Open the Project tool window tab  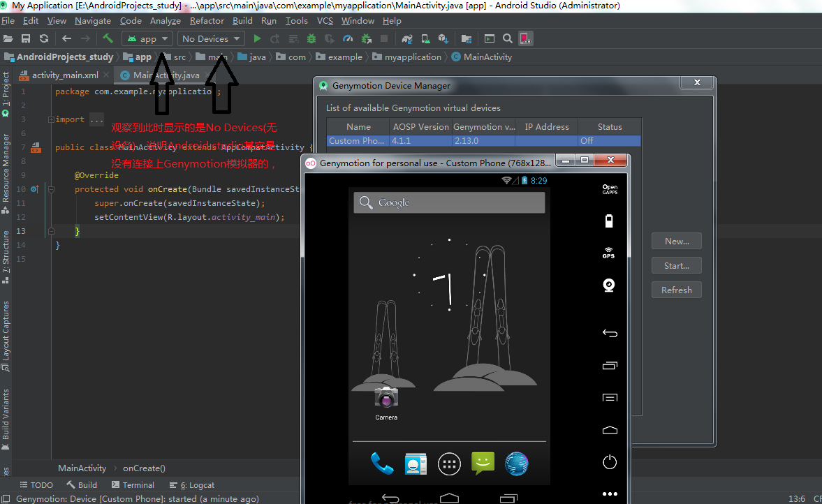point(6,94)
